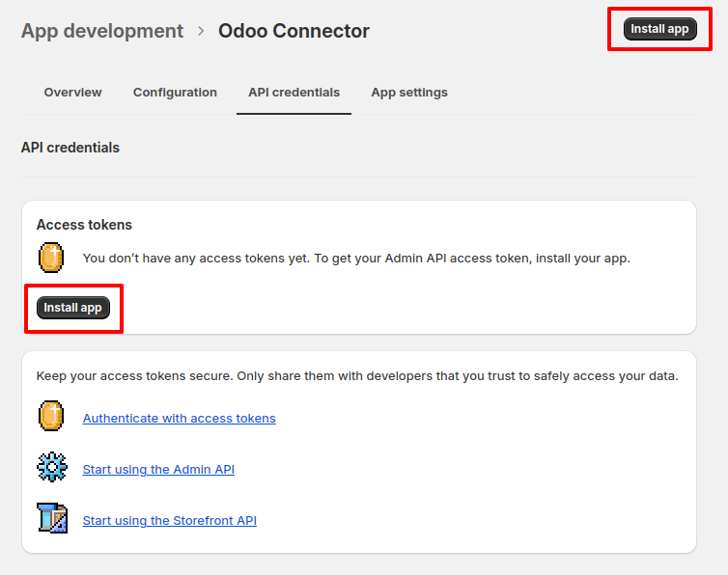Click the breadcrumb chevron separator
The height and width of the screenshot is (575, 728).
(x=201, y=31)
